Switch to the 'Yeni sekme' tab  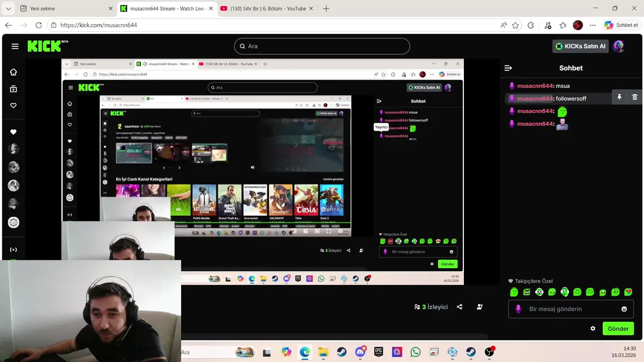point(67,9)
